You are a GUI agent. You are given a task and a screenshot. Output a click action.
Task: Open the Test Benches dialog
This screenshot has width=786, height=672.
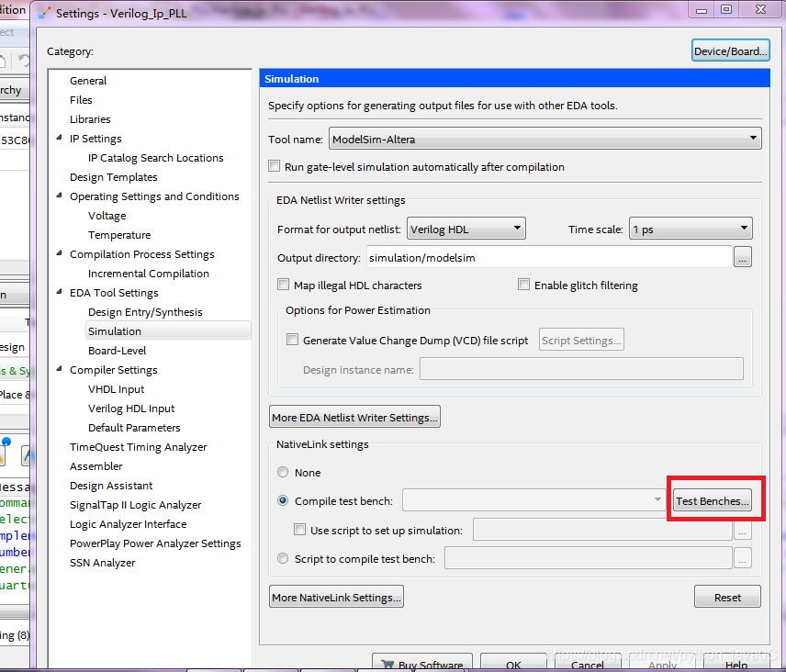point(712,500)
